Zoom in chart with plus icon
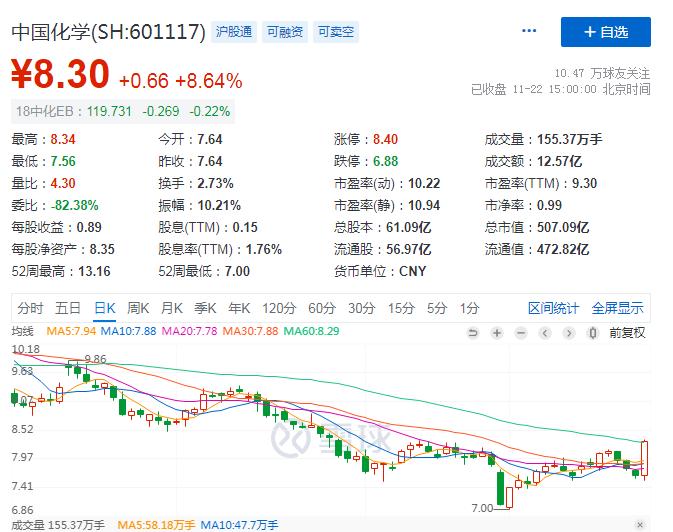The height and width of the screenshot is (532, 673). 497,333
